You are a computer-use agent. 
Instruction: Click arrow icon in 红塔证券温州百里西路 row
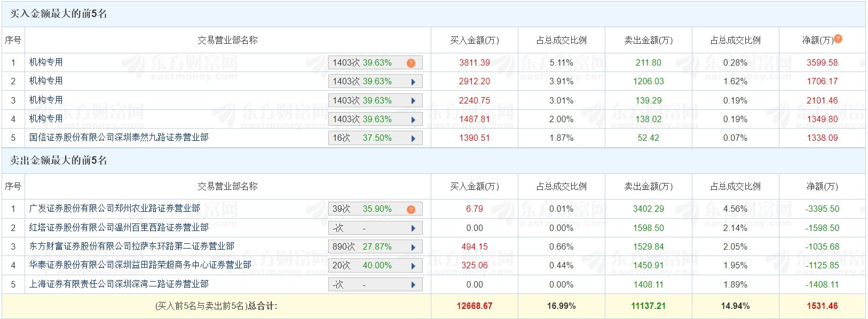click(413, 228)
